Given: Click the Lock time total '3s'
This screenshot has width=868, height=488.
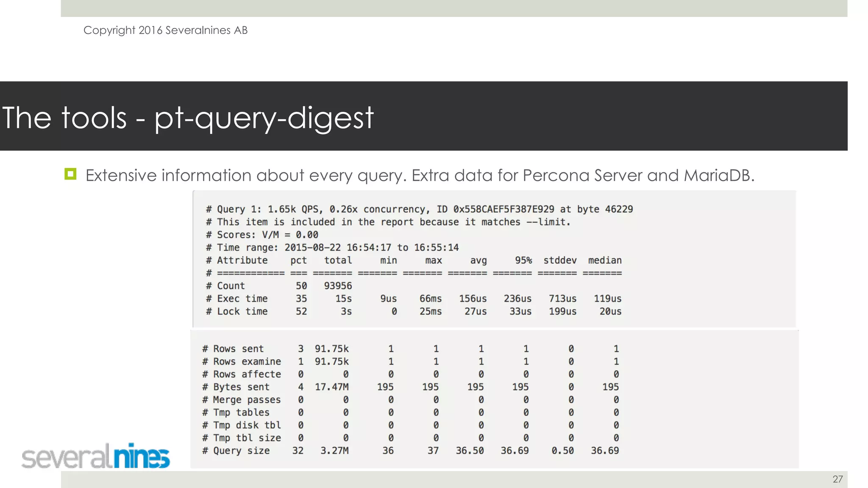Looking at the screenshot, I should point(346,311).
